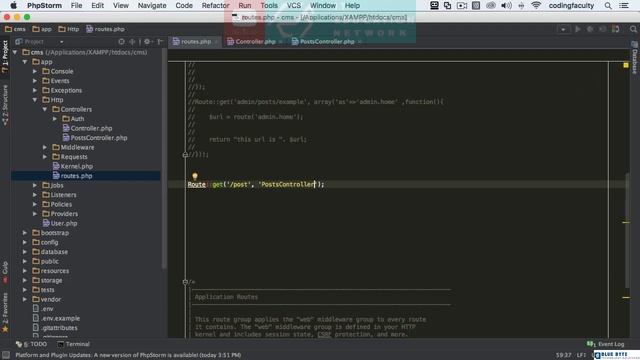Click the Http breadcrumb in navigation bar
Viewport: 640px width, 360px height.
(69, 29)
